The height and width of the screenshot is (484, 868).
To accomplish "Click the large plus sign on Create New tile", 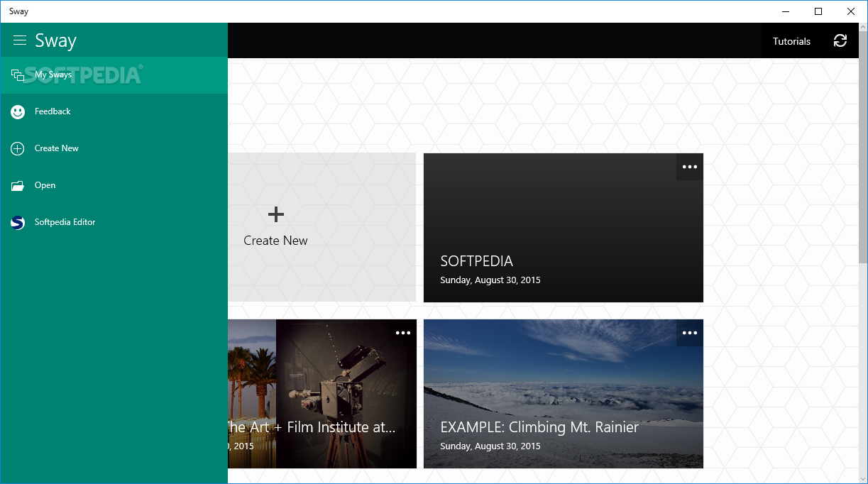I will coord(276,214).
